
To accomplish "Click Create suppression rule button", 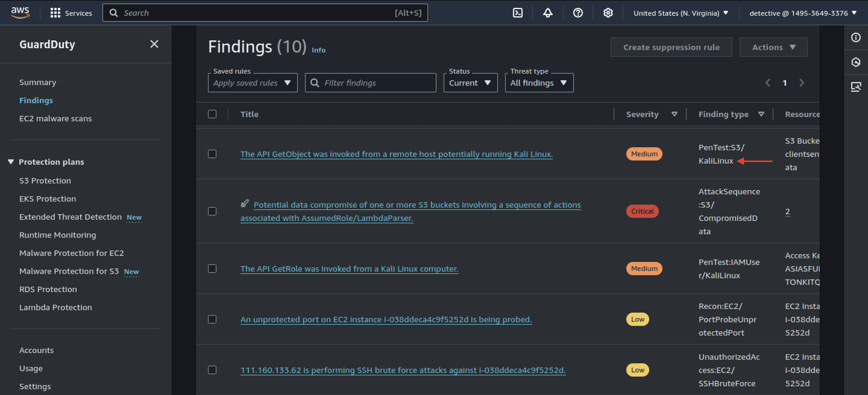I will point(671,47).
